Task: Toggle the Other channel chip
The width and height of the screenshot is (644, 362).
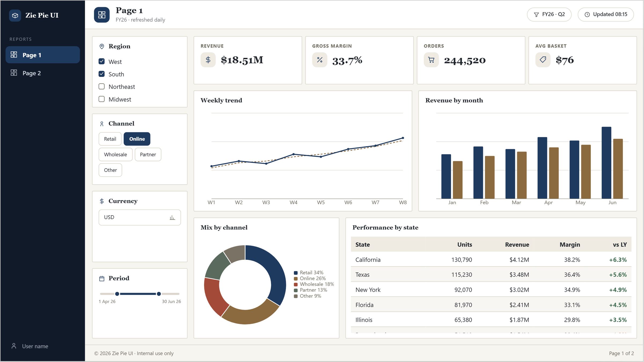Action: point(110,170)
